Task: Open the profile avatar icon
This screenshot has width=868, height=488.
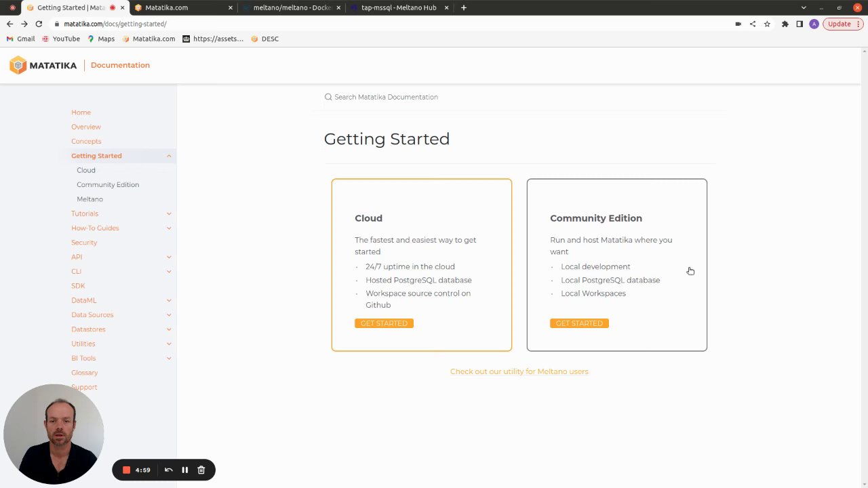Action: pyautogui.click(x=814, y=24)
